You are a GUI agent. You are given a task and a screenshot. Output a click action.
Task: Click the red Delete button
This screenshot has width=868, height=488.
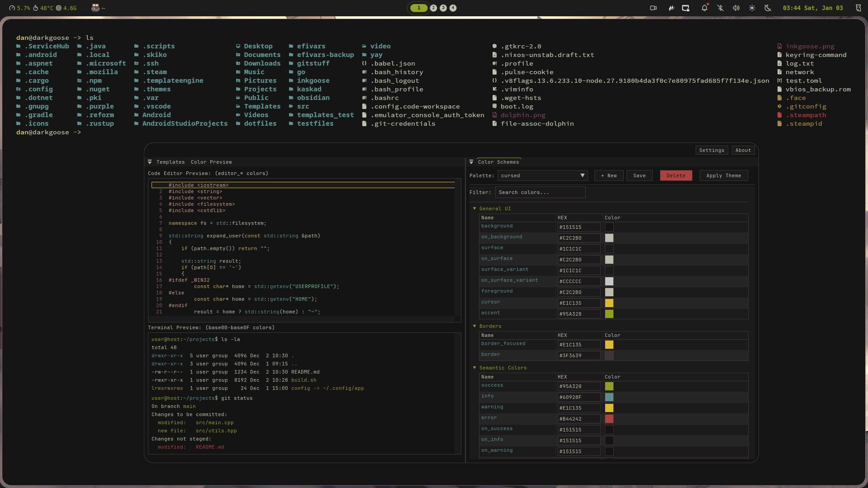(x=676, y=175)
